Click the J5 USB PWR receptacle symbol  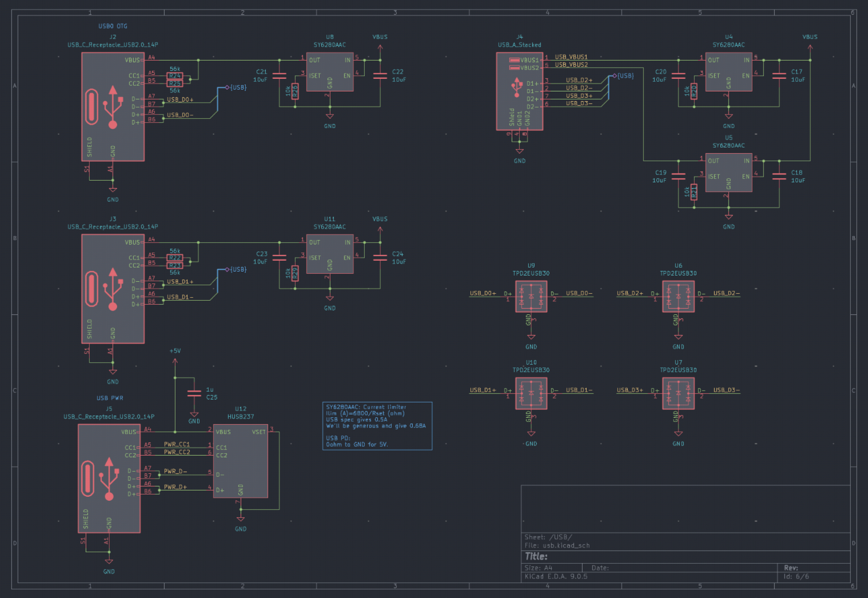(109, 479)
